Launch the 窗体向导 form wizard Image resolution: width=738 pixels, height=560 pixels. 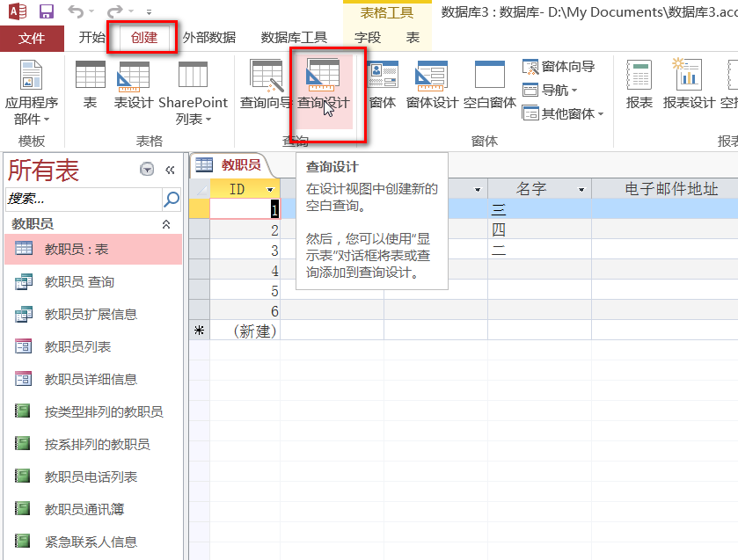559,67
